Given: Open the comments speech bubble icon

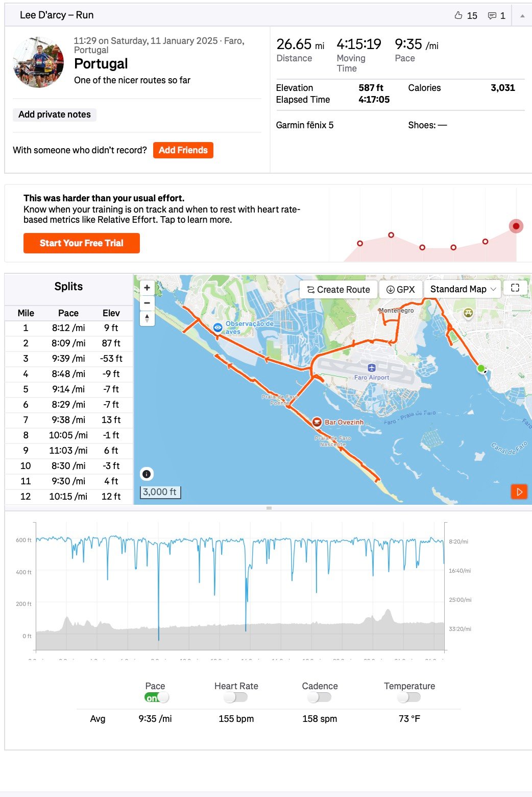Looking at the screenshot, I should (492, 16).
